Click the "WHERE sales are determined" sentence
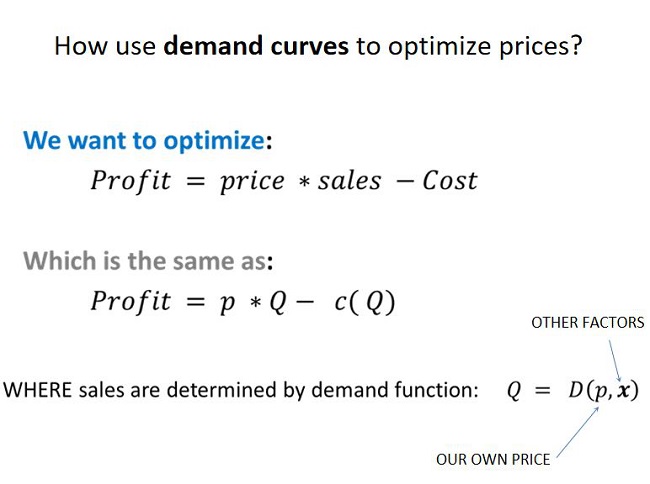Image resolution: width=650 pixels, height=484 pixels. tap(241, 390)
